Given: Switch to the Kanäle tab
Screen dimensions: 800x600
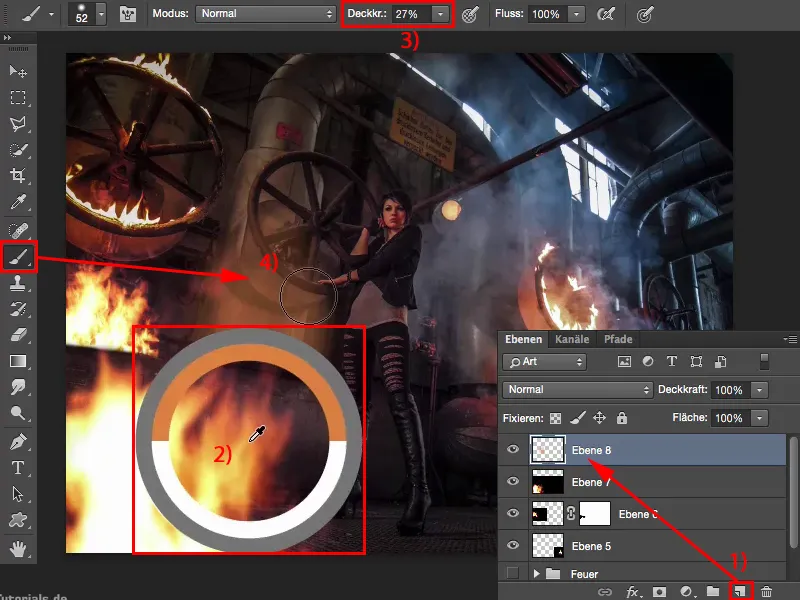Looking at the screenshot, I should pos(572,339).
